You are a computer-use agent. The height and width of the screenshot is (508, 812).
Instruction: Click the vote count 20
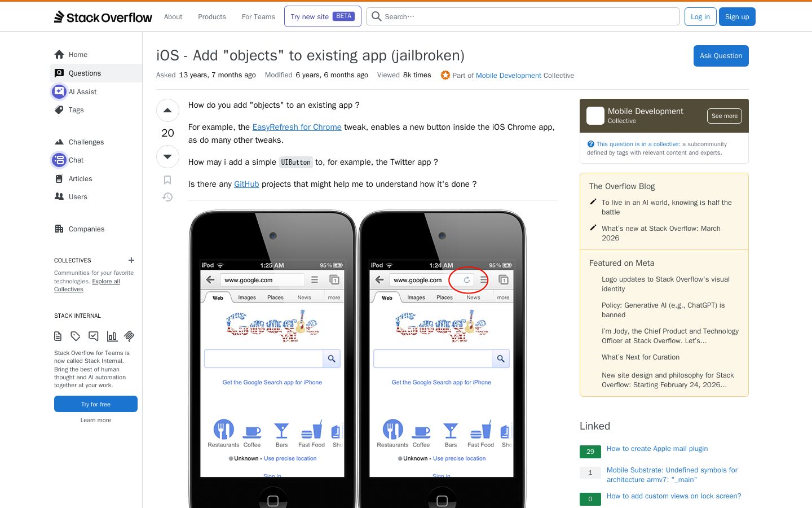167,133
